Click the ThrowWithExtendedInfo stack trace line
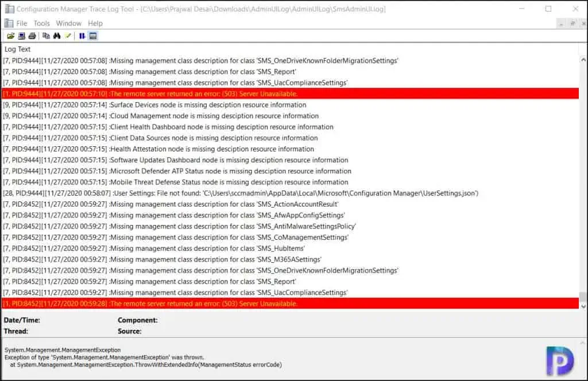This screenshot has width=588, height=381. [146, 364]
